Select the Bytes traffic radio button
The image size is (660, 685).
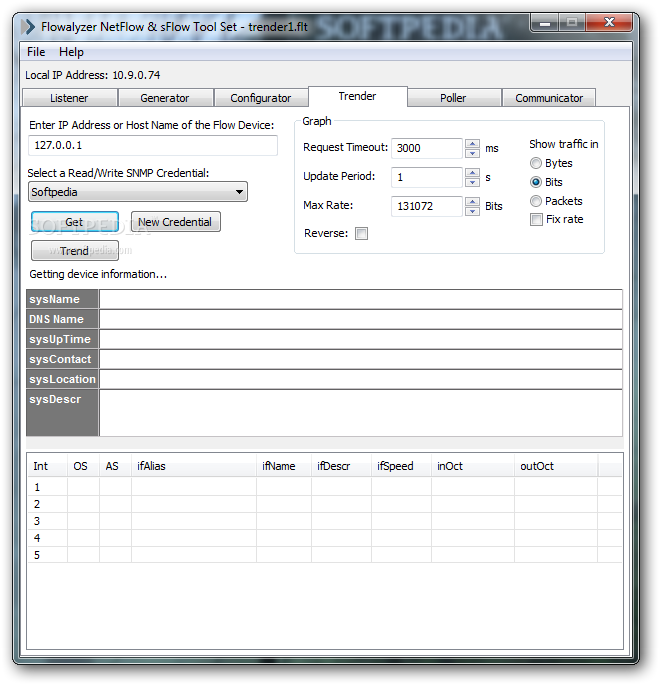(x=536, y=163)
